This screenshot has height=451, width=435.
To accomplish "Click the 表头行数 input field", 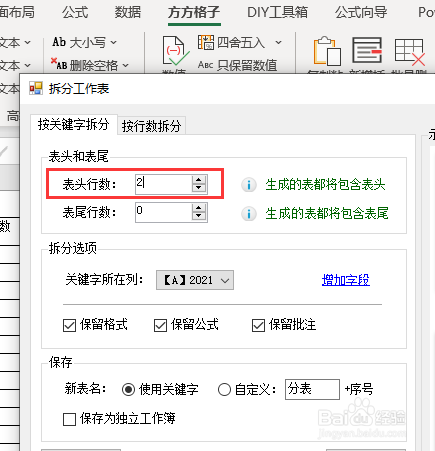I will (x=163, y=184).
